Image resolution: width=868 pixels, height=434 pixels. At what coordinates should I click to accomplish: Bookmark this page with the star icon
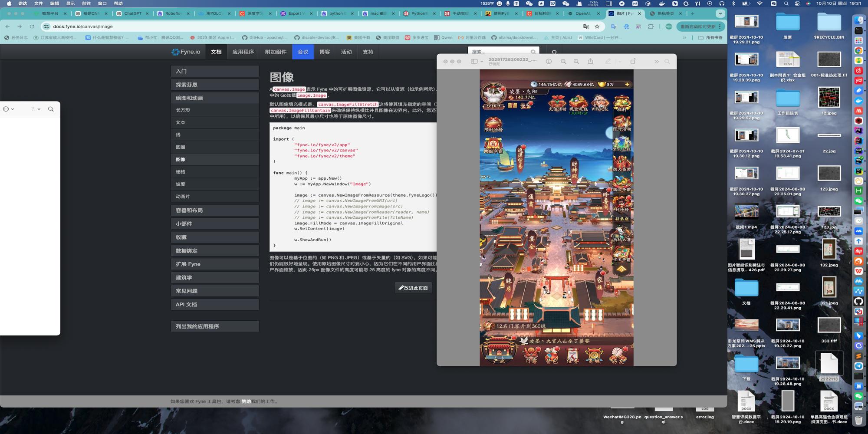pyautogui.click(x=597, y=26)
